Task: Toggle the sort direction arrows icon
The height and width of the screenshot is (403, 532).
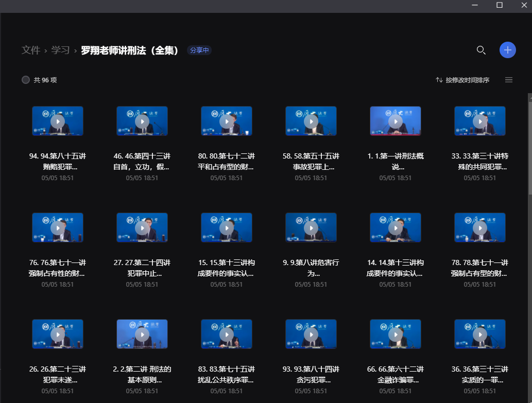Action: point(439,80)
